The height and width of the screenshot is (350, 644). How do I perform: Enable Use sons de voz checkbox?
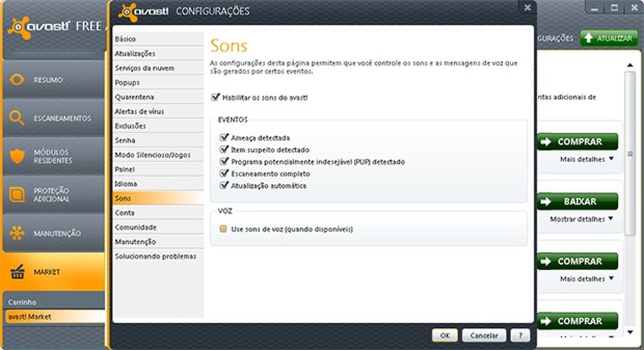tap(223, 230)
